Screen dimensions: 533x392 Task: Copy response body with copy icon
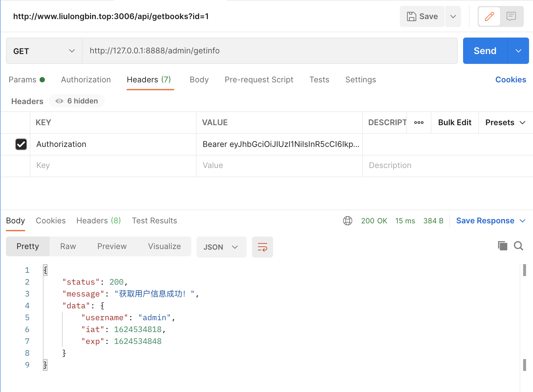502,246
